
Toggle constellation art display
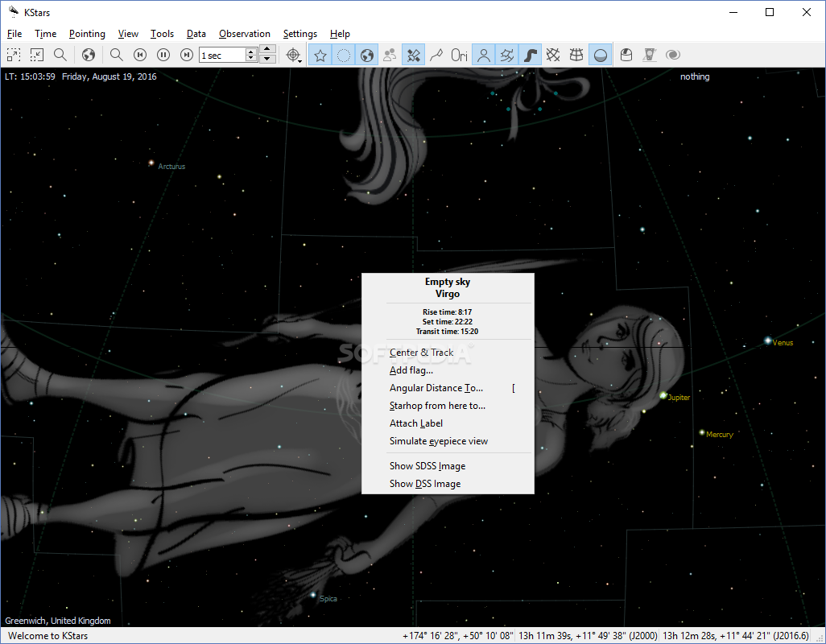484,55
